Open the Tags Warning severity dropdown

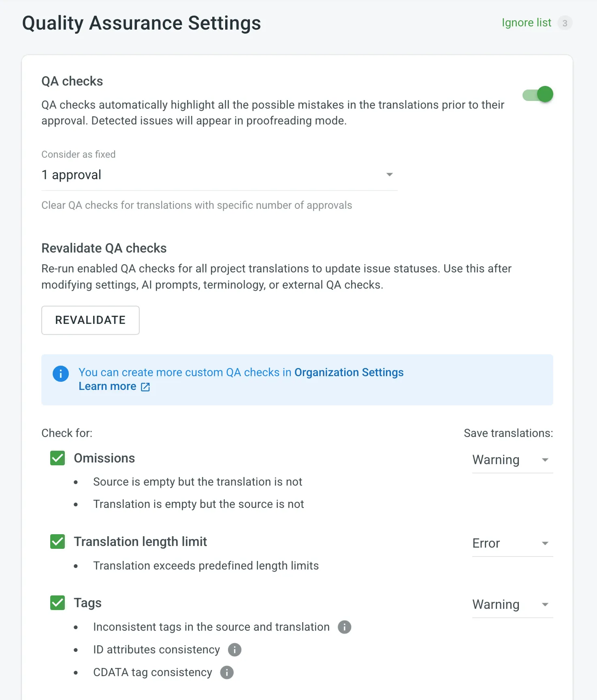[x=512, y=605]
